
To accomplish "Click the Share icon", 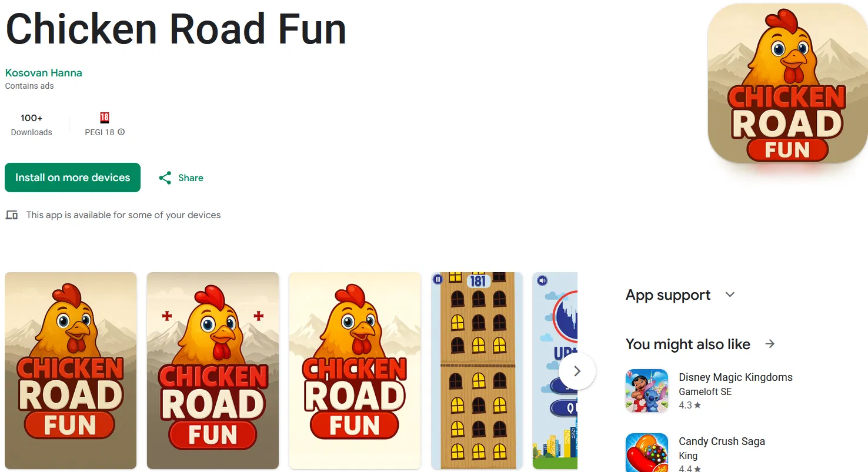I will tap(165, 178).
